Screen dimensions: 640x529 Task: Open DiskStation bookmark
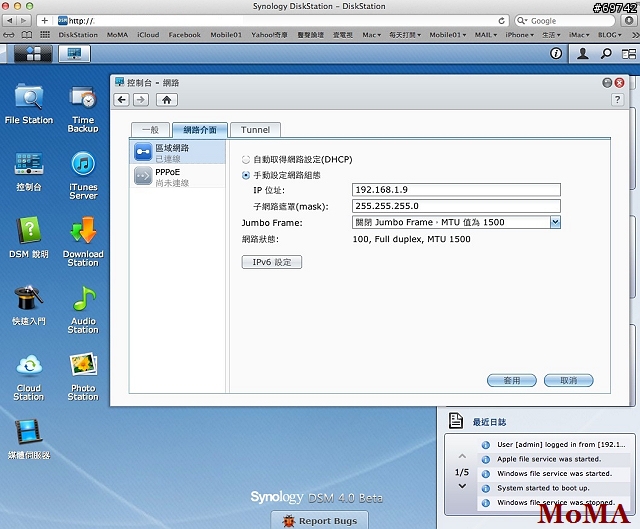tap(78, 35)
